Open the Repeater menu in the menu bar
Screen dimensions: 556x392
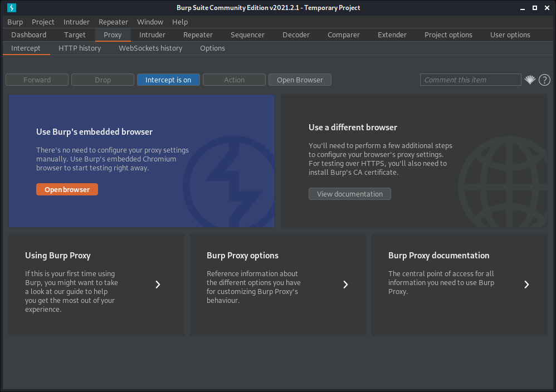[x=113, y=22]
